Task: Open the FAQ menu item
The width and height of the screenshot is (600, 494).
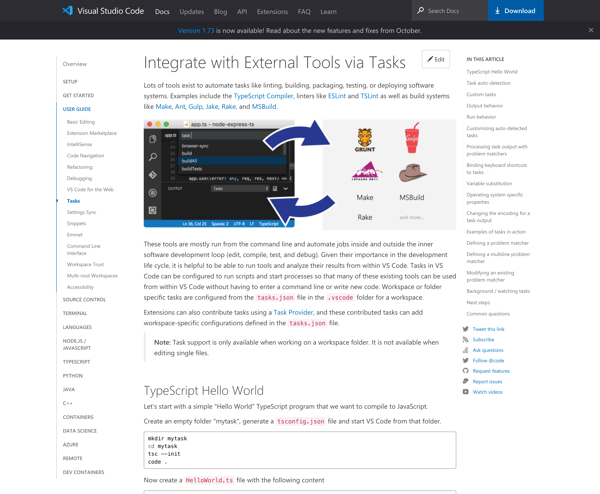Action: click(304, 11)
